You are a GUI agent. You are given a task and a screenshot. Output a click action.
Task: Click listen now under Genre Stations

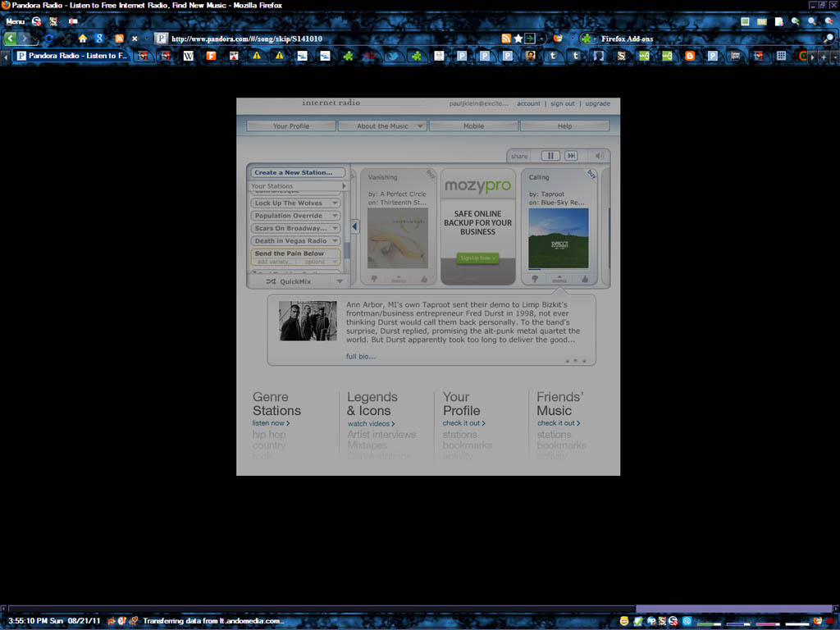[271, 423]
